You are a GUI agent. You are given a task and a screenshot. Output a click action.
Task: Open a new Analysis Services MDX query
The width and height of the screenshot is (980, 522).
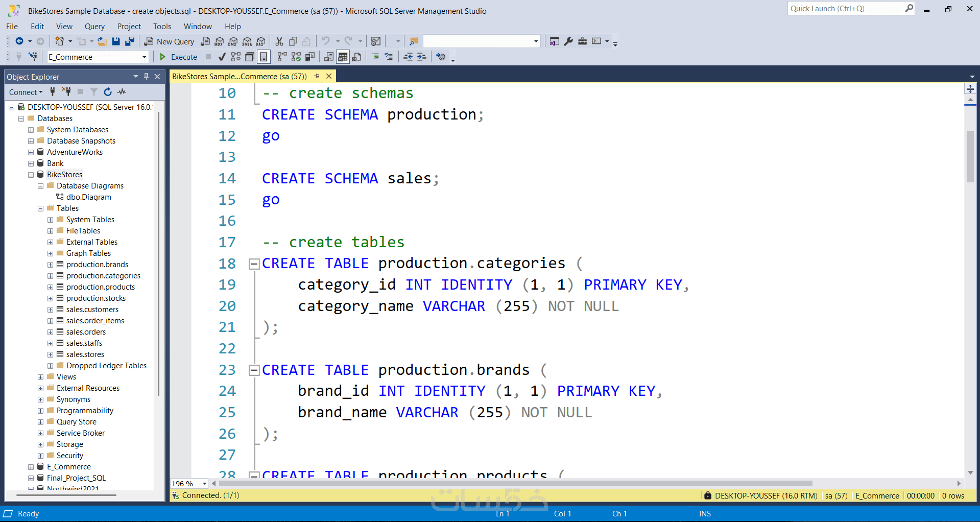(219, 41)
